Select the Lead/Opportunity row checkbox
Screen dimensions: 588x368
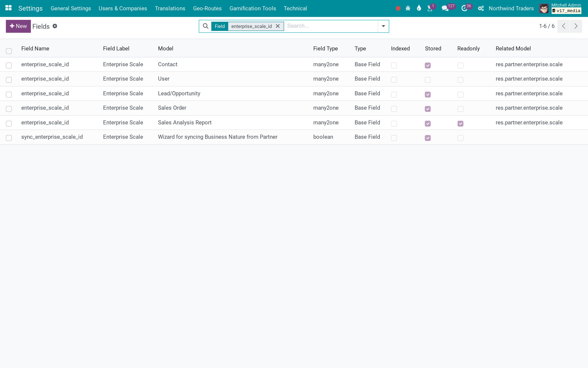9,94
